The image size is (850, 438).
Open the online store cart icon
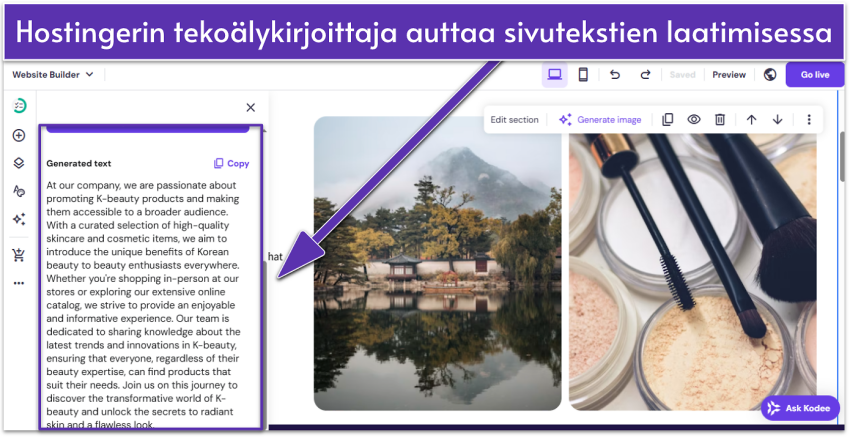[x=19, y=254]
